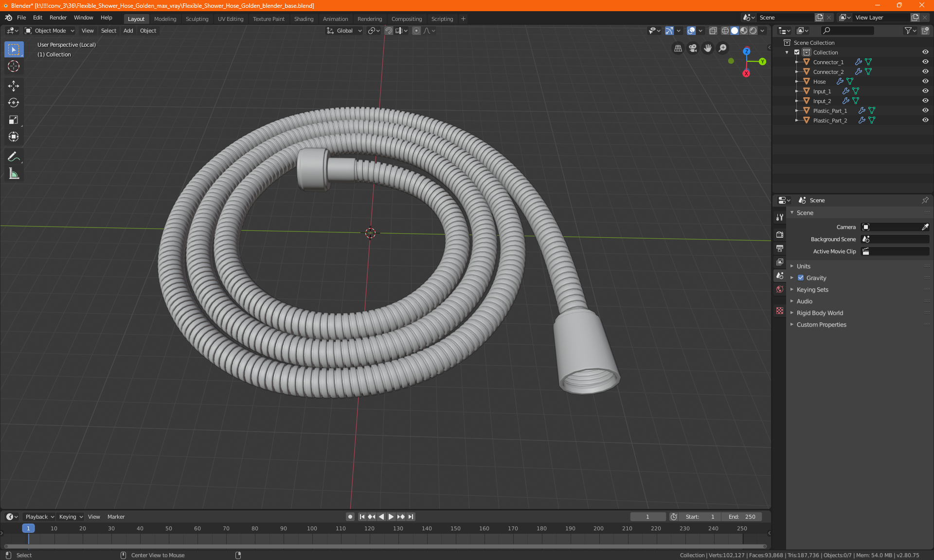
Task: Choose the Measure ruler tool
Action: 14,174
